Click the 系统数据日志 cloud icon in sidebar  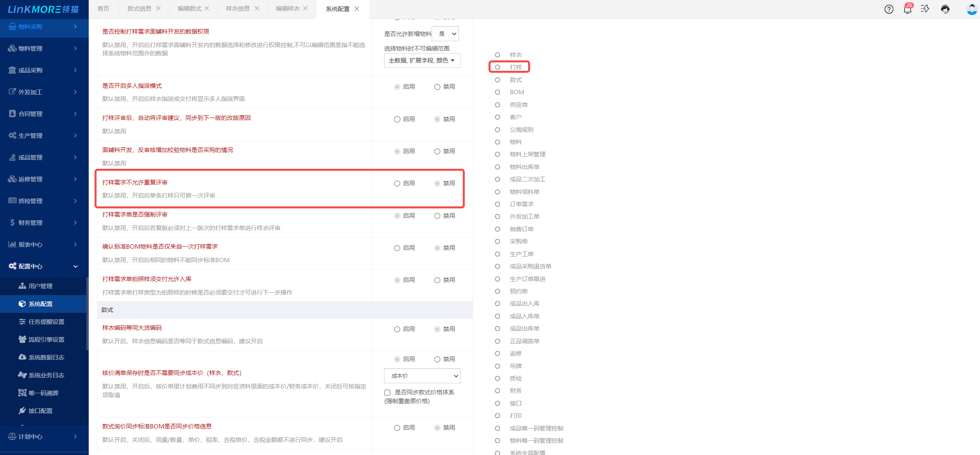click(22, 357)
